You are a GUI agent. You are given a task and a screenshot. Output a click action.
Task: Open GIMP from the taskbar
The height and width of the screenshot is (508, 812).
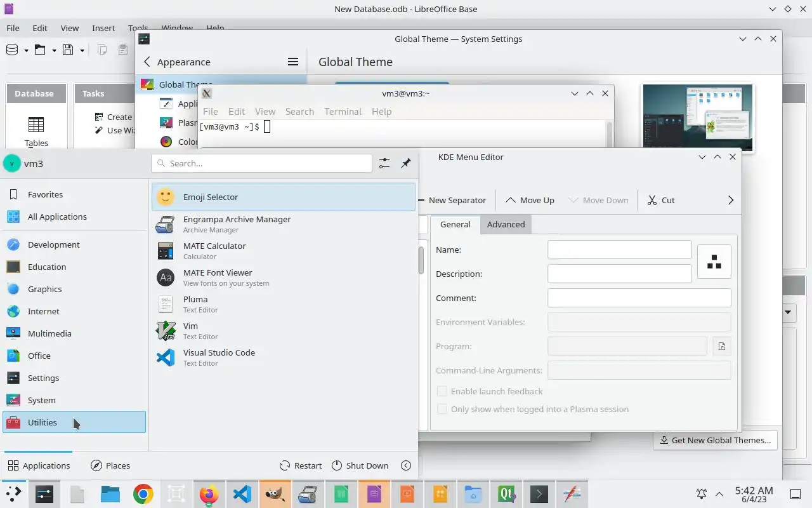tap(275, 494)
